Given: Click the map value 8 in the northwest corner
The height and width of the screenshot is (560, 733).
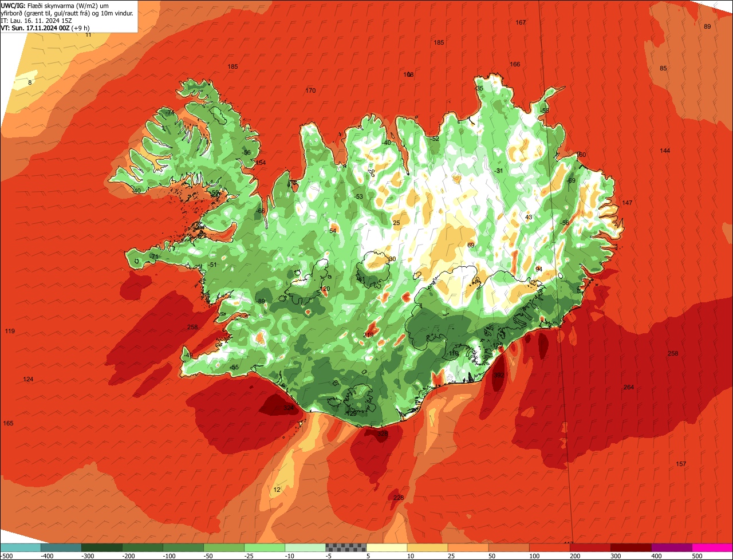Looking at the screenshot, I should click(30, 82).
